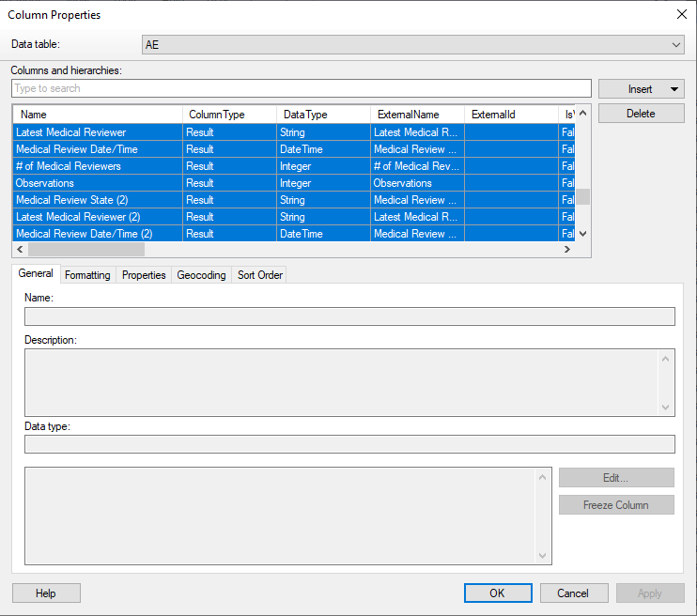Select the Medical Review Date/Time (2) row
Screen dimensions: 697x616
click(293, 233)
